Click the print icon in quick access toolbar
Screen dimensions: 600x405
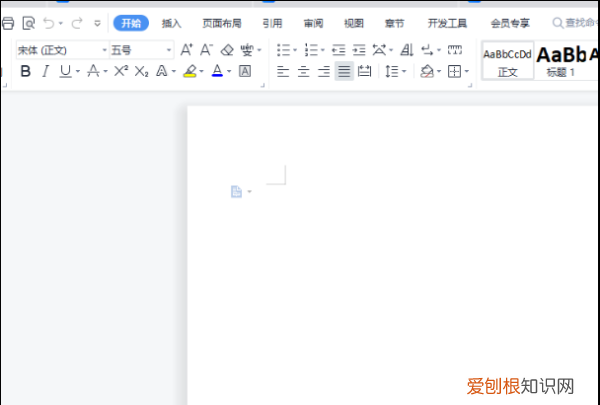[x=8, y=23]
